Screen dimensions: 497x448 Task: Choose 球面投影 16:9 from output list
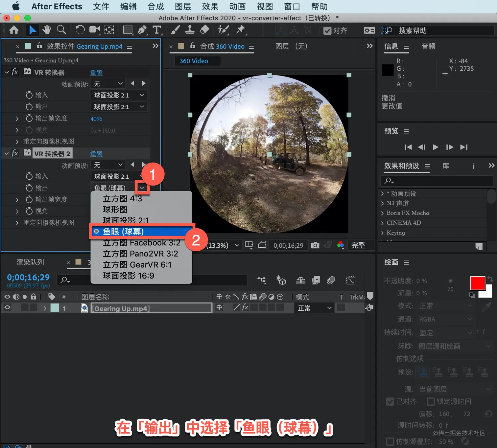point(128,276)
